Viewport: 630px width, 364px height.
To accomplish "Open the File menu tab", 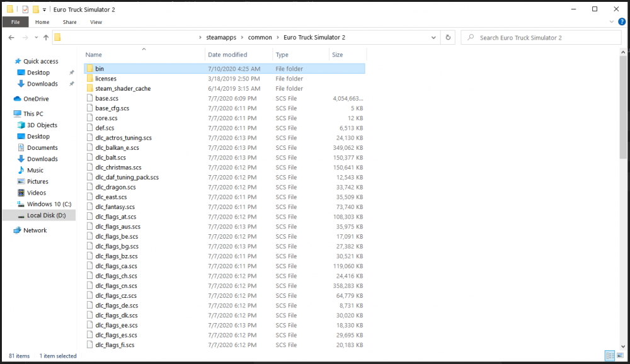I will coord(15,22).
